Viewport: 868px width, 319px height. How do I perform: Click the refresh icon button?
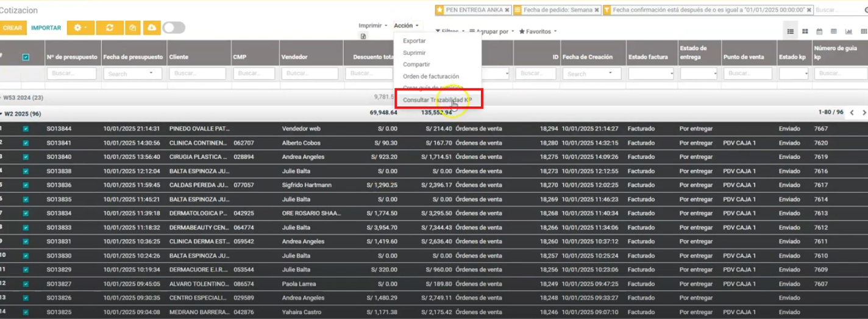[110, 28]
